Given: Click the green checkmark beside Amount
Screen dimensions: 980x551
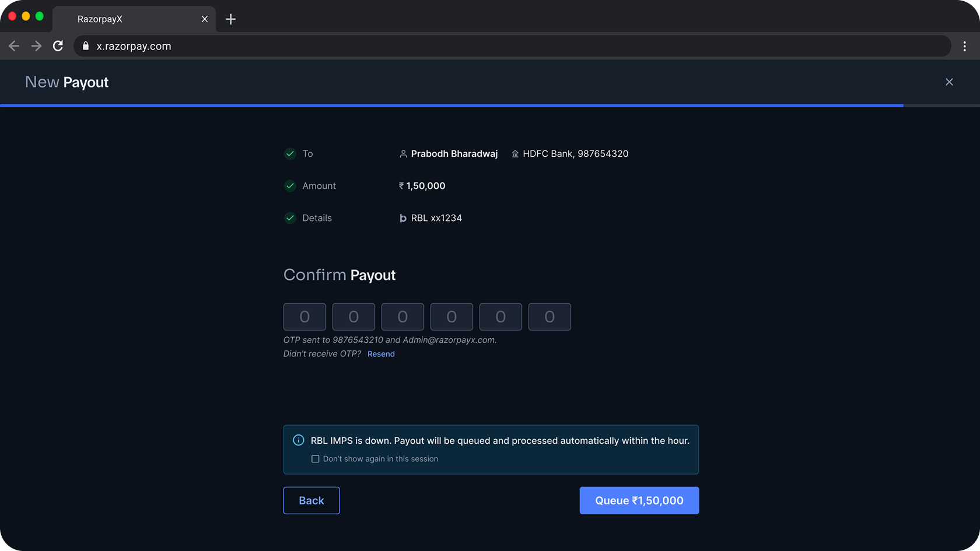Looking at the screenshot, I should coord(290,186).
